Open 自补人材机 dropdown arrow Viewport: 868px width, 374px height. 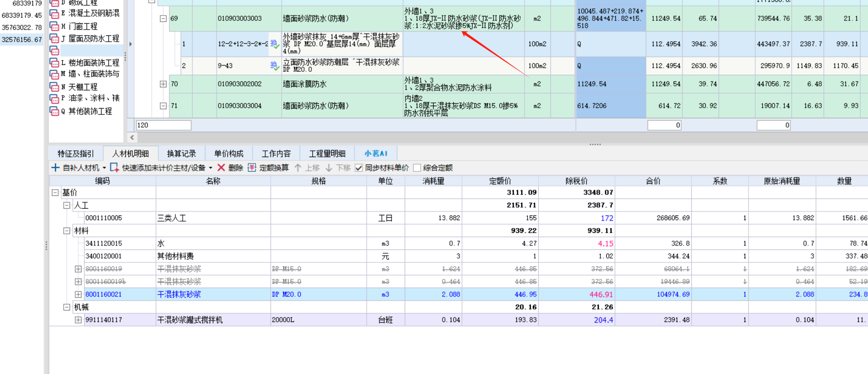[104, 168]
